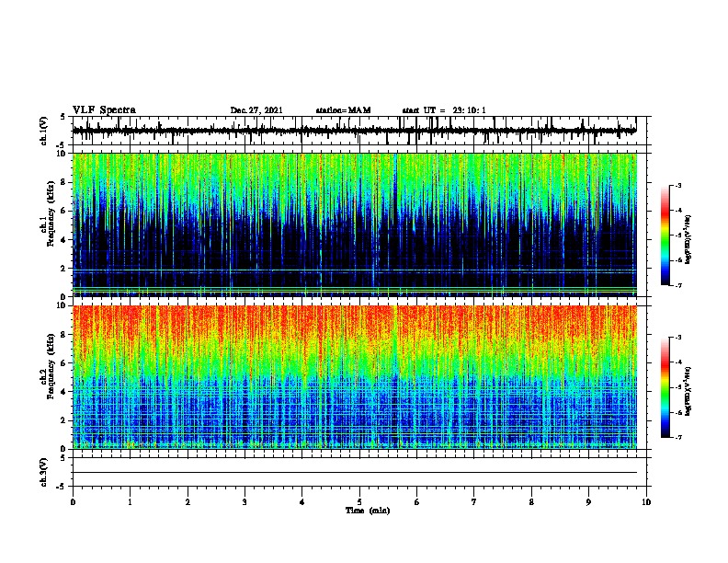
Task: Click time axis tick label "6"
Action: click(x=417, y=502)
